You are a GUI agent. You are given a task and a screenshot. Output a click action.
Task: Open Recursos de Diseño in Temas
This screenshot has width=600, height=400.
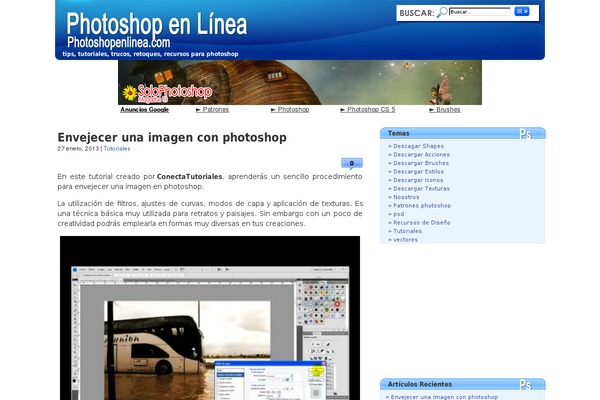[422, 222]
